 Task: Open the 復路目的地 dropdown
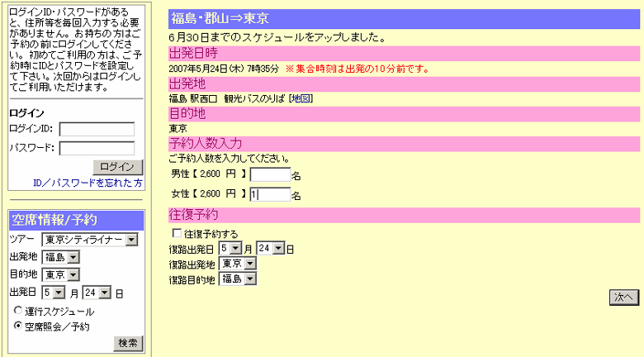(238, 278)
